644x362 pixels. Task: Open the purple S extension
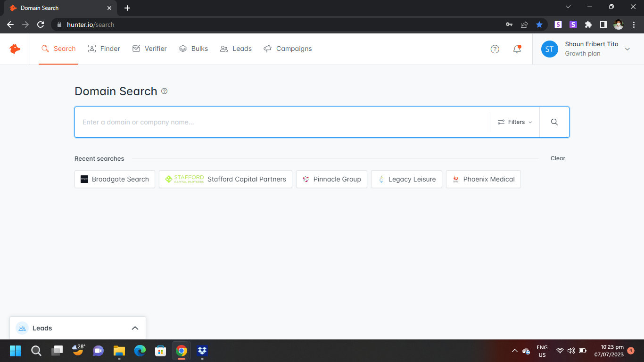[x=573, y=25]
